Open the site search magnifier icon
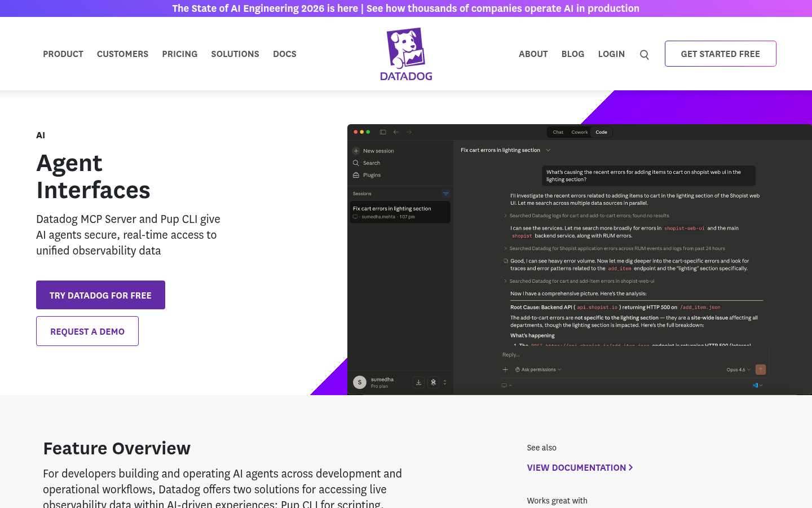The image size is (812, 508). click(x=645, y=55)
